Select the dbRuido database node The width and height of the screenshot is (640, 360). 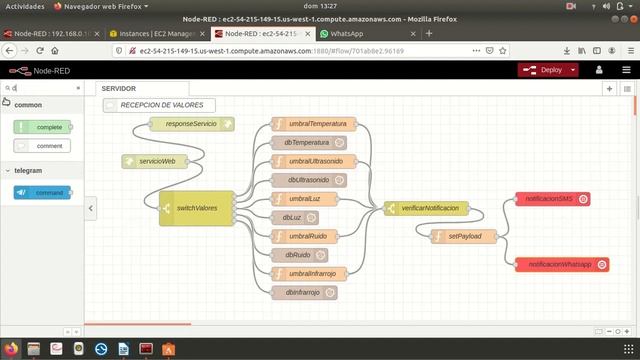click(299, 255)
